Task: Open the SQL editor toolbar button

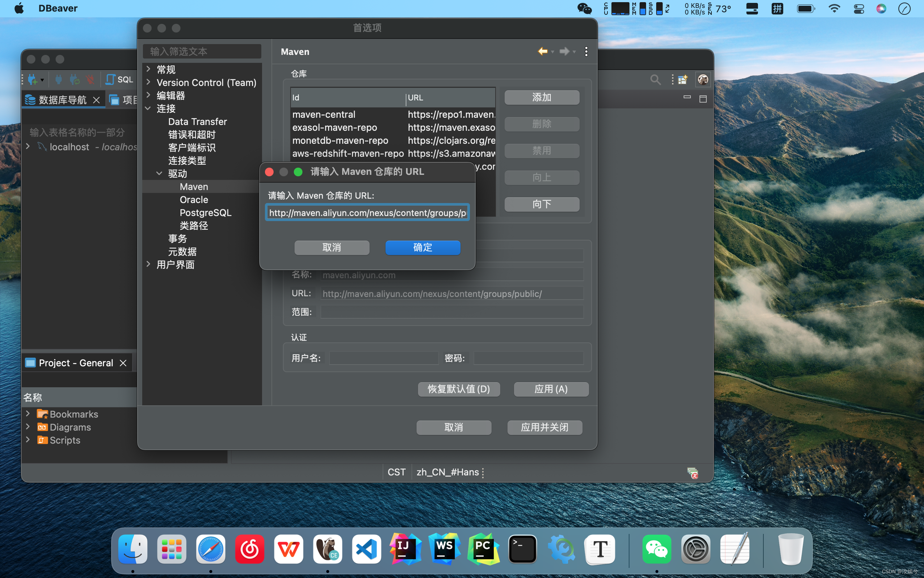Action: click(119, 79)
